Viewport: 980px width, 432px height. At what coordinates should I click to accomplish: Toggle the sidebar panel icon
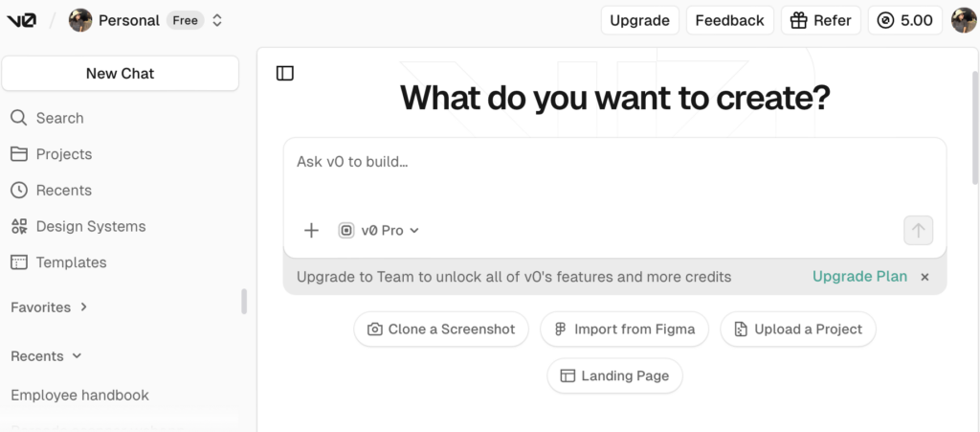click(x=284, y=74)
